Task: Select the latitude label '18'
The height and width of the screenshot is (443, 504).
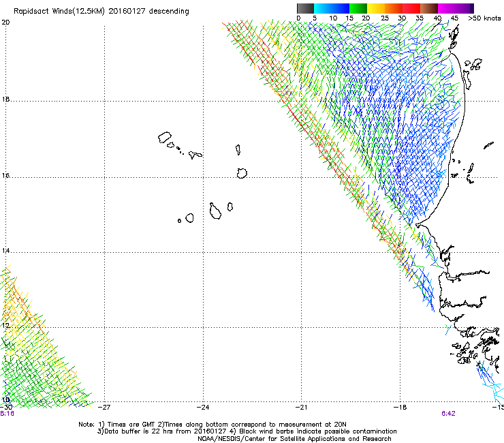Action: pyautogui.click(x=5, y=99)
